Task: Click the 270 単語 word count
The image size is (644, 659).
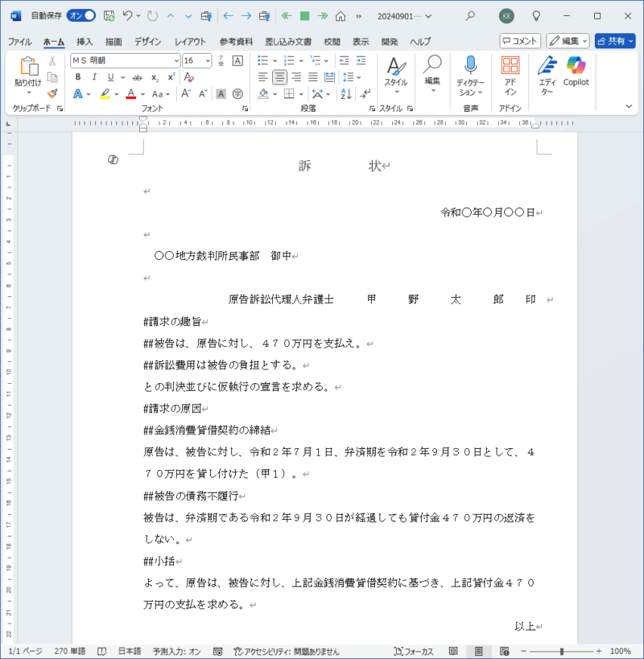Action: pyautogui.click(x=70, y=652)
